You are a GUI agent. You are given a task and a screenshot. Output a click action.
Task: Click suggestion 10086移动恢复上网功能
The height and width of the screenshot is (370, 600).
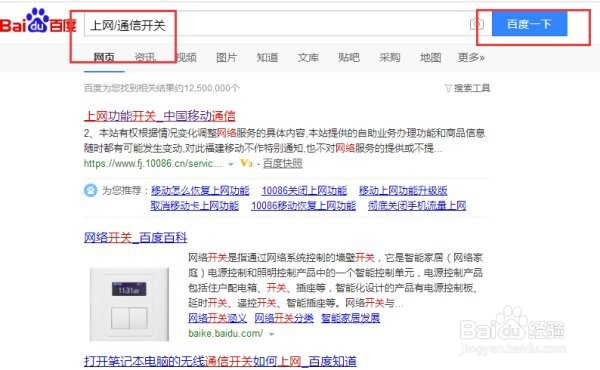303,205
